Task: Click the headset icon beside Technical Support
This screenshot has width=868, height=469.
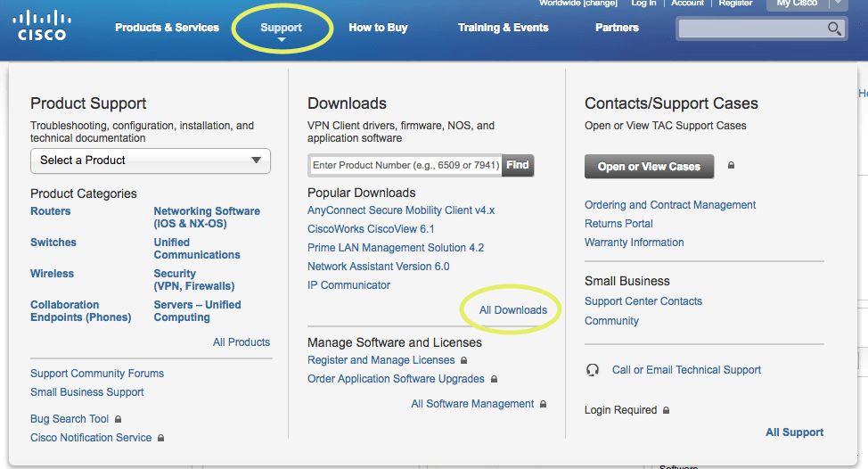Action: [593, 370]
